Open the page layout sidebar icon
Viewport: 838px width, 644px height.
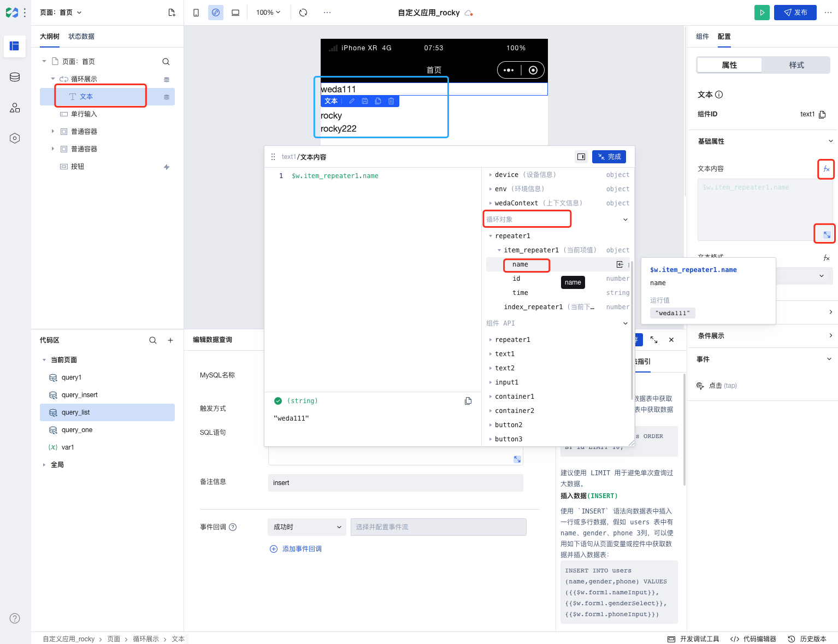(15, 46)
